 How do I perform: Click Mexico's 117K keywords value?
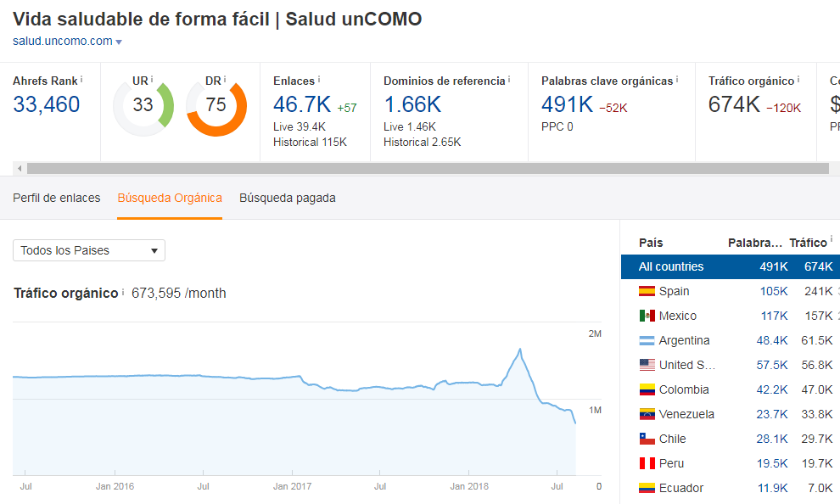pos(774,316)
